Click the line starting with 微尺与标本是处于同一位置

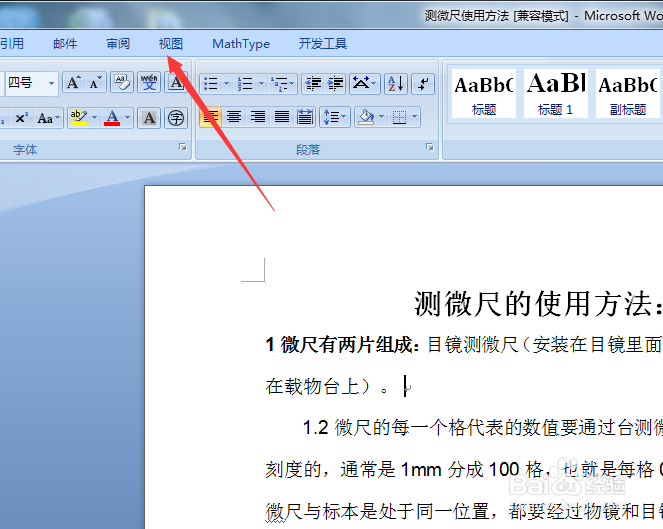(x=464, y=511)
